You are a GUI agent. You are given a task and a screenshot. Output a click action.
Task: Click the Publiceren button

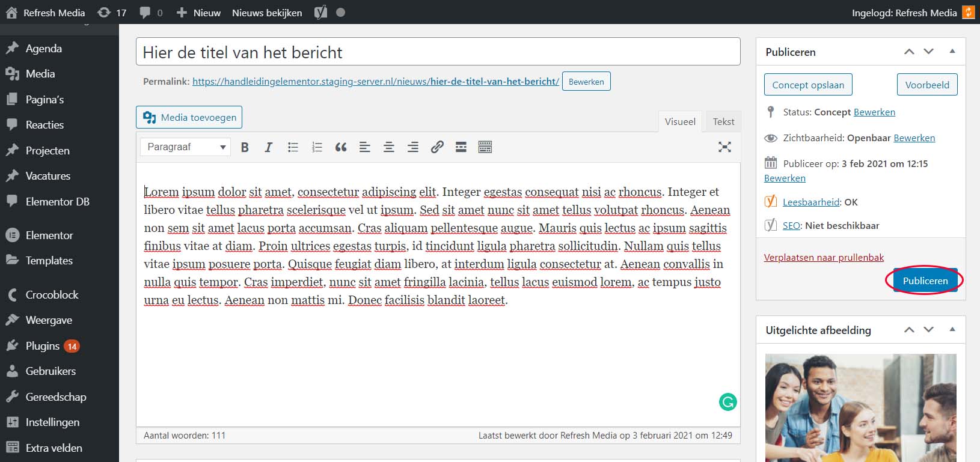[925, 281]
